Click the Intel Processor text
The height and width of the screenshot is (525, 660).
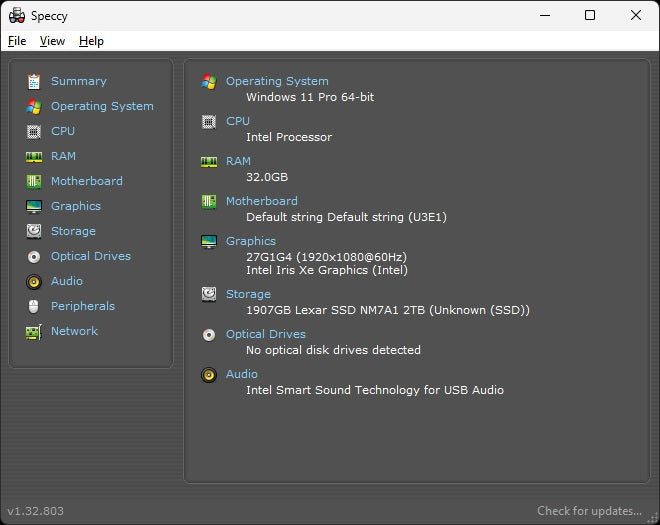point(289,137)
